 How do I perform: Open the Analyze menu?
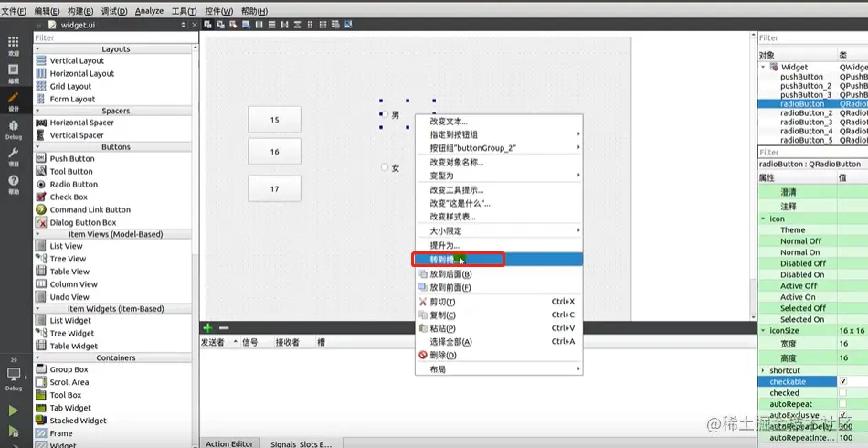click(x=149, y=11)
